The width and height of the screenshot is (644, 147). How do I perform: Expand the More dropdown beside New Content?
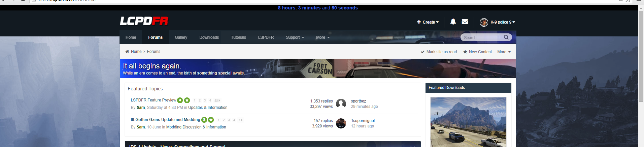pos(504,52)
